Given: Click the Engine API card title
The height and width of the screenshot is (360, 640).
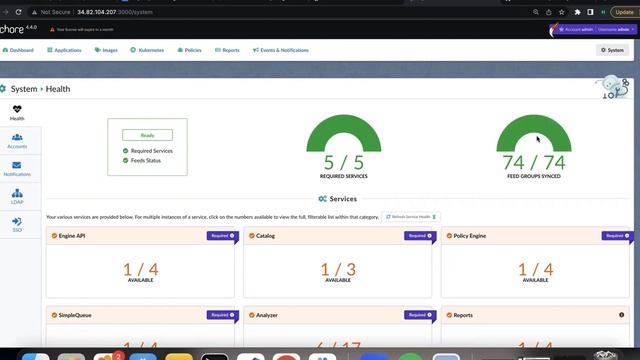Looking at the screenshot, I should [72, 236].
